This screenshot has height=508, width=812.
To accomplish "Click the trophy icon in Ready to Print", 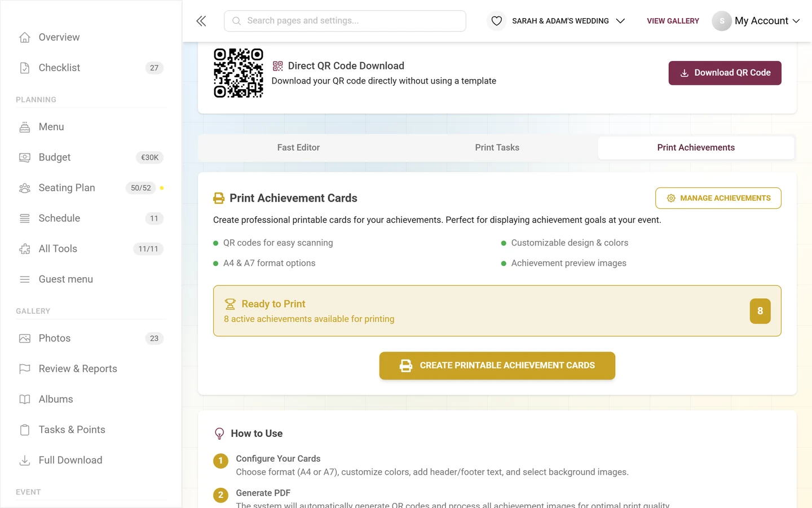I will coord(230,304).
